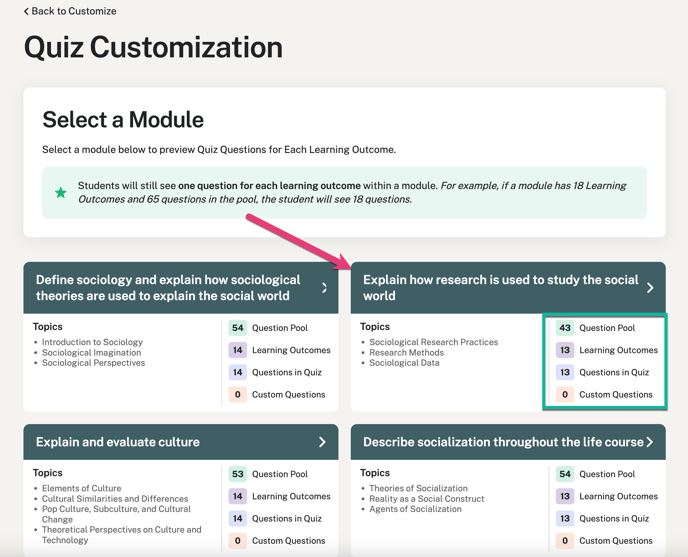Click the Quiz Customization page title
The image size is (688, 557).
pos(153,47)
